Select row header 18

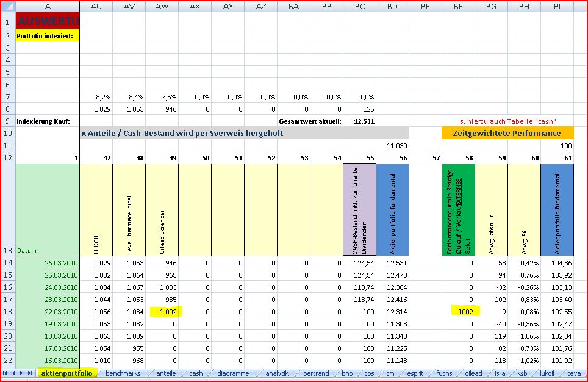[x=8, y=311]
